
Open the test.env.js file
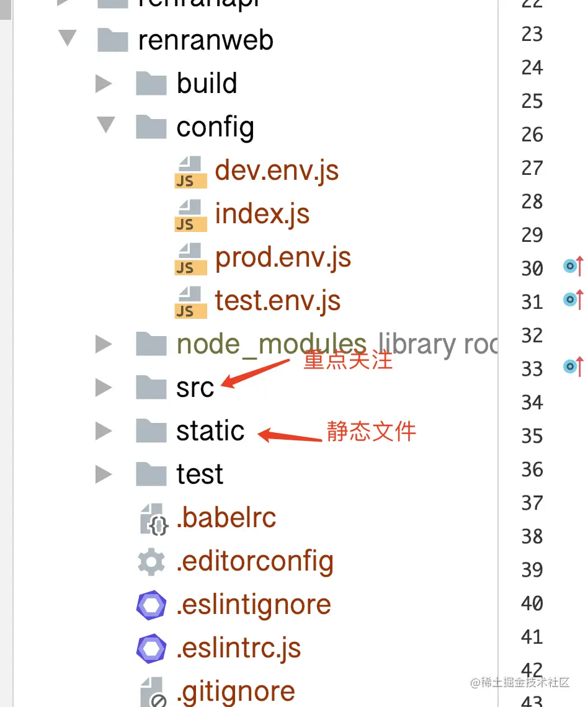(277, 301)
